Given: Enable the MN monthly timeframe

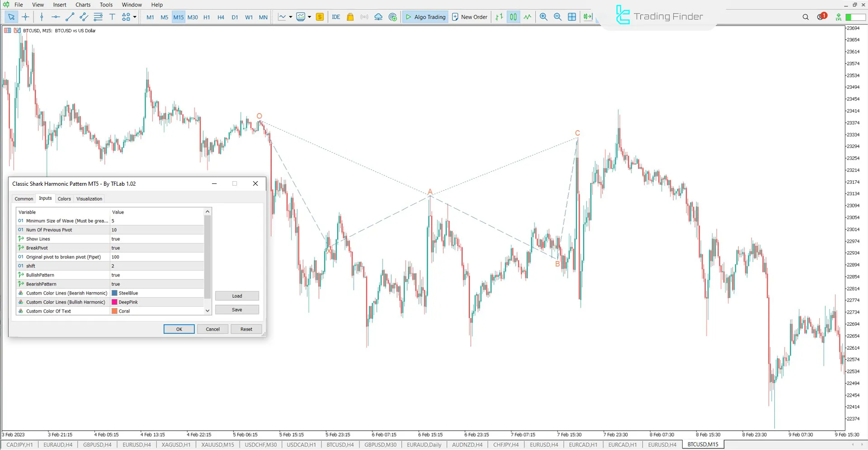Looking at the screenshot, I should click(x=263, y=17).
